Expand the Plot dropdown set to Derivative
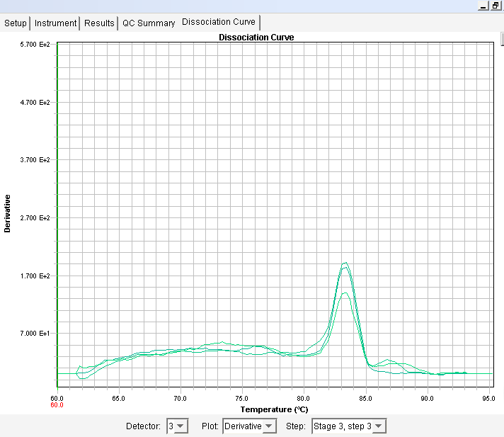This screenshot has width=504, height=437. click(249, 426)
